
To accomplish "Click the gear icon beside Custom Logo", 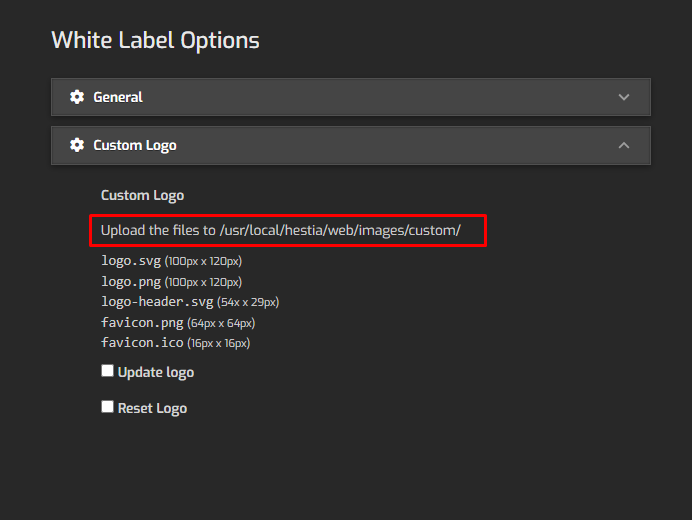I will pos(77,145).
